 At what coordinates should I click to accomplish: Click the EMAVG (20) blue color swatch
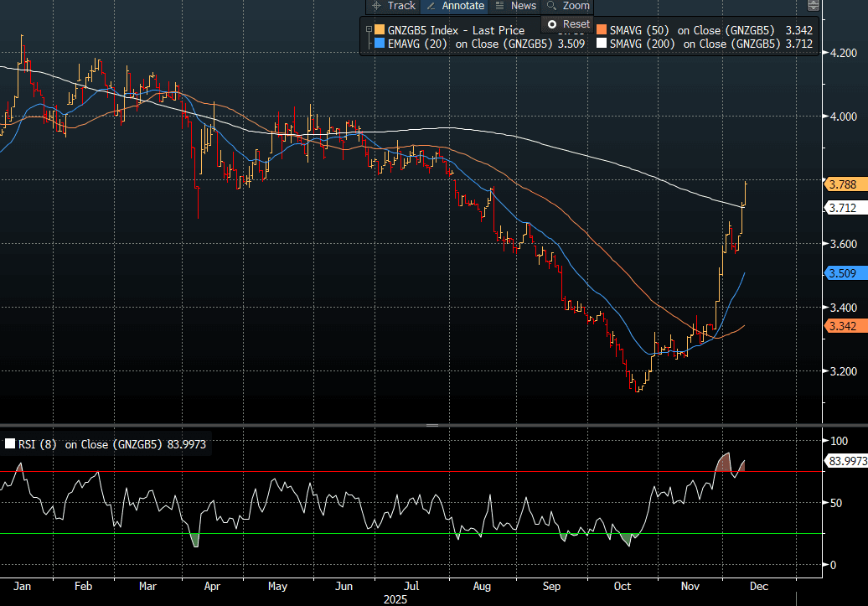(380, 44)
